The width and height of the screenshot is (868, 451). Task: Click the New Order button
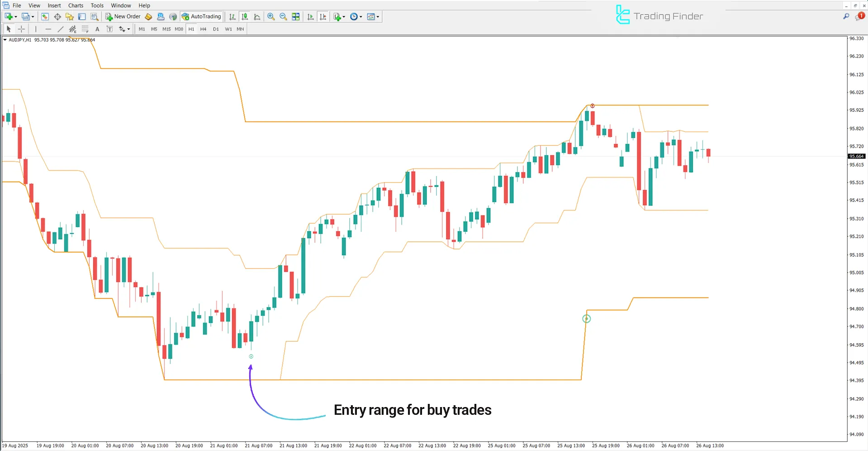[x=123, y=17]
